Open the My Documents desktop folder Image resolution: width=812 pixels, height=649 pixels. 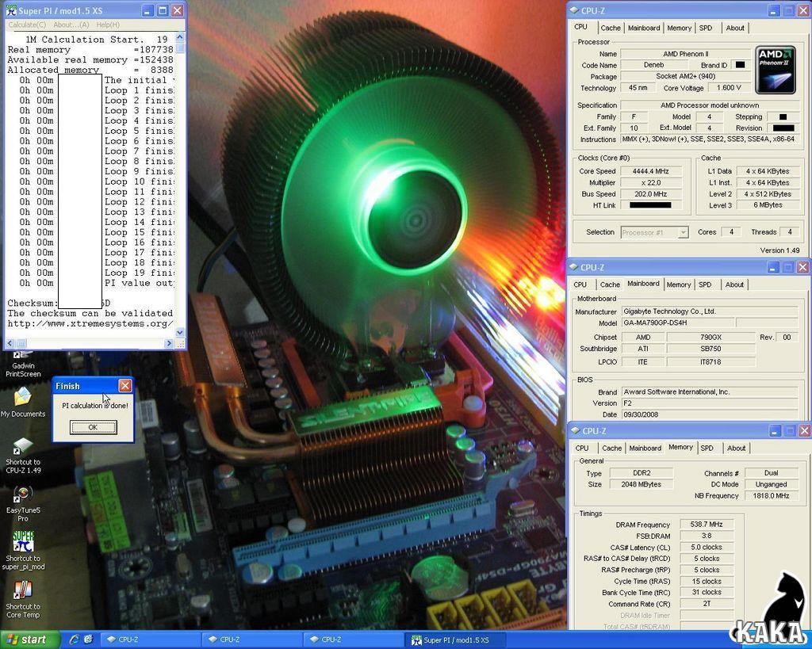click(23, 402)
